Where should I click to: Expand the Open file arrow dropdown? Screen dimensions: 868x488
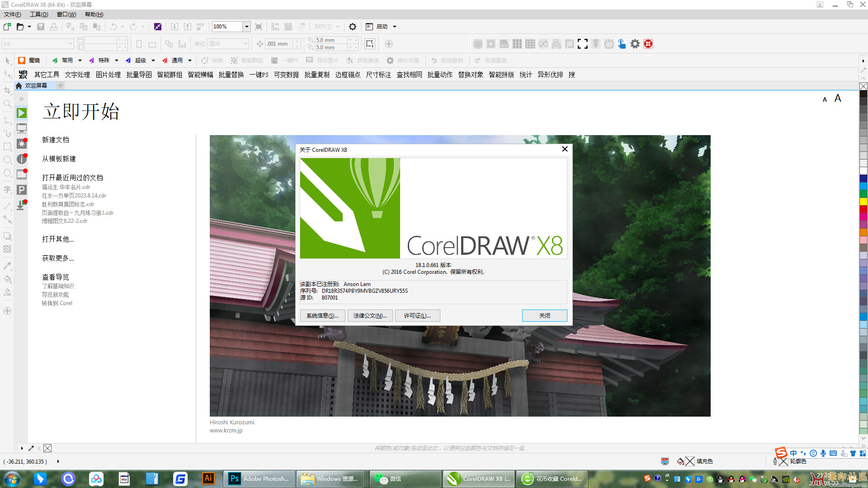29,27
